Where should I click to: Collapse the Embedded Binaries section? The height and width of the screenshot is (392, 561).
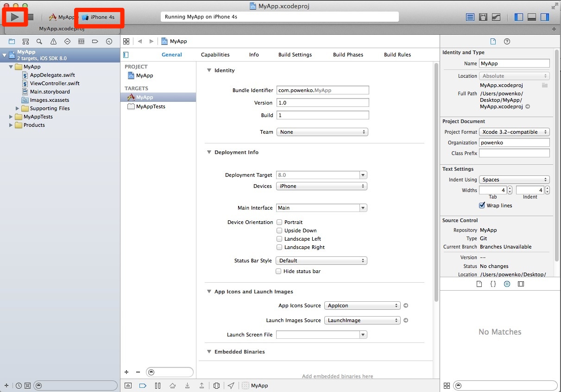click(209, 352)
